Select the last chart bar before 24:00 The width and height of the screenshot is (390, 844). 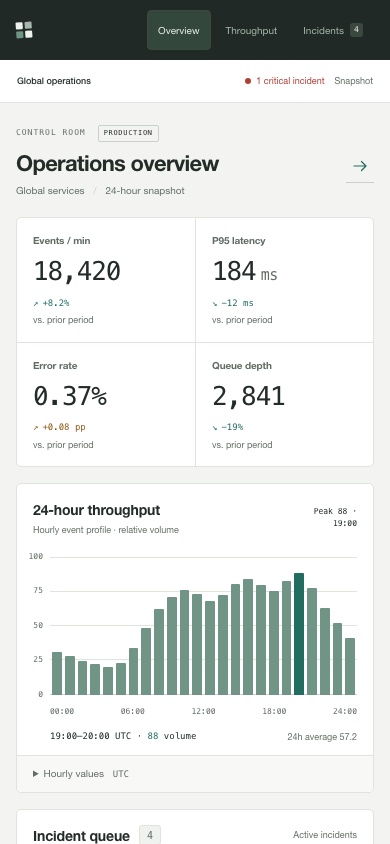[x=350, y=666]
